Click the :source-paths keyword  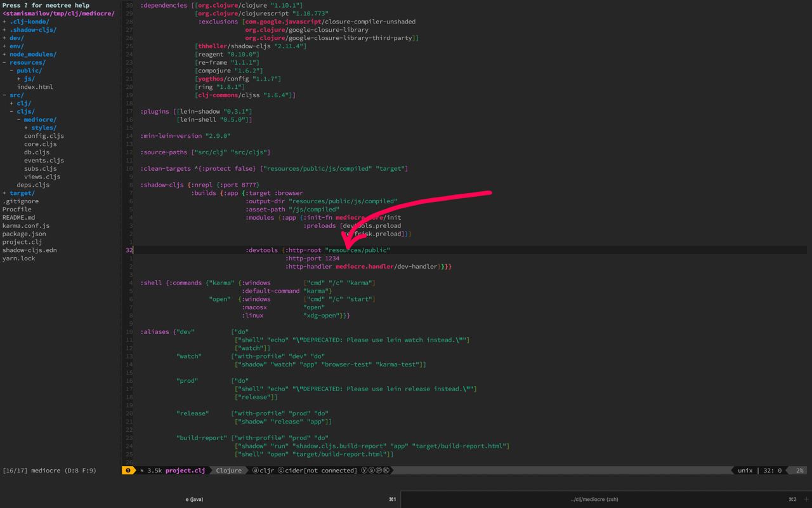click(164, 152)
